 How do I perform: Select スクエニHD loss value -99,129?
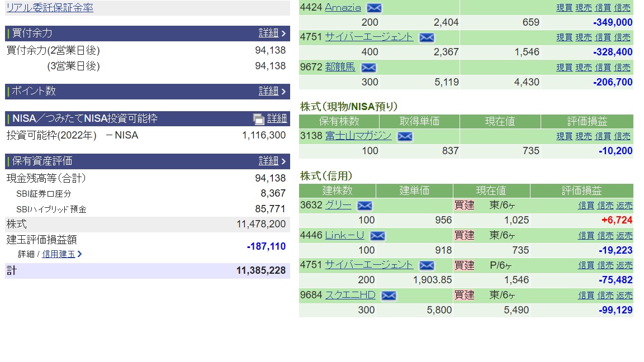pos(615,310)
